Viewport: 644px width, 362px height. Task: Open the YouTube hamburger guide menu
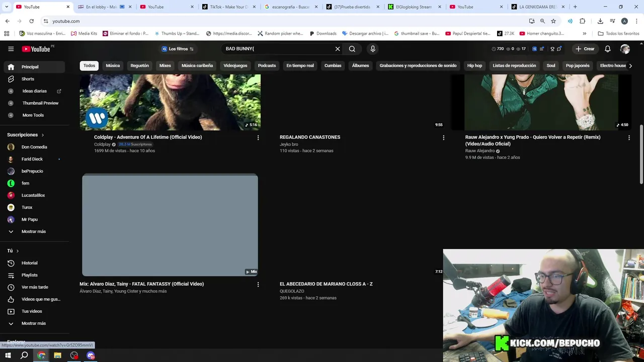coord(11,49)
